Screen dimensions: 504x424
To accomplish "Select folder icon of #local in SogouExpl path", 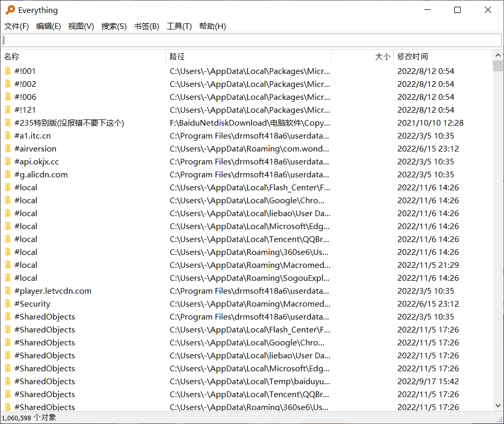I will pyautogui.click(x=8, y=278).
